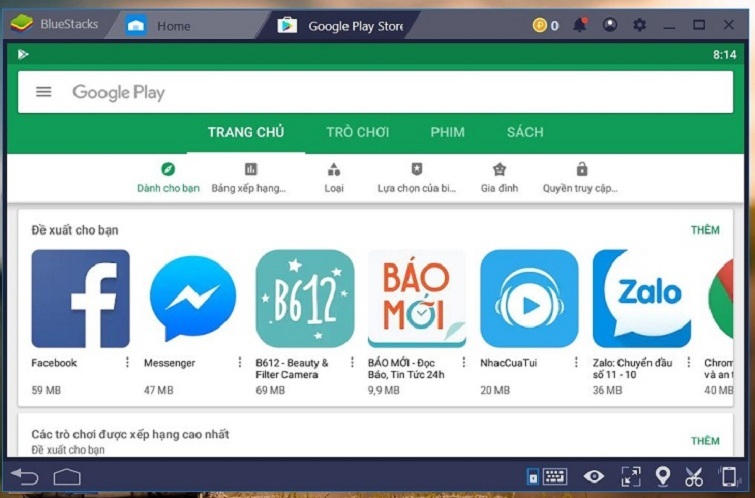Viewport: 755px width, 498px height.
Task: Switch to the PHIM tab
Action: point(447,132)
